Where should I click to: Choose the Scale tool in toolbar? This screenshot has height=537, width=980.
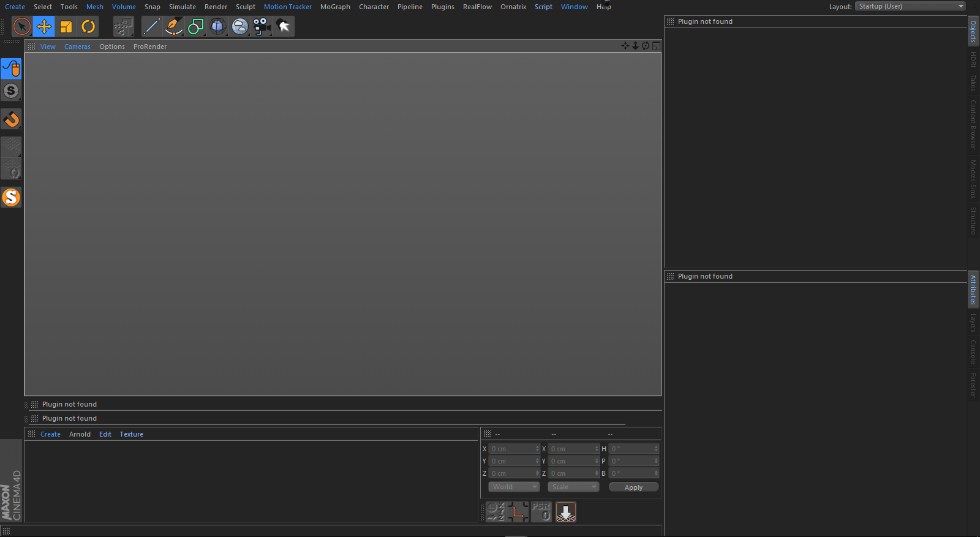coord(66,26)
